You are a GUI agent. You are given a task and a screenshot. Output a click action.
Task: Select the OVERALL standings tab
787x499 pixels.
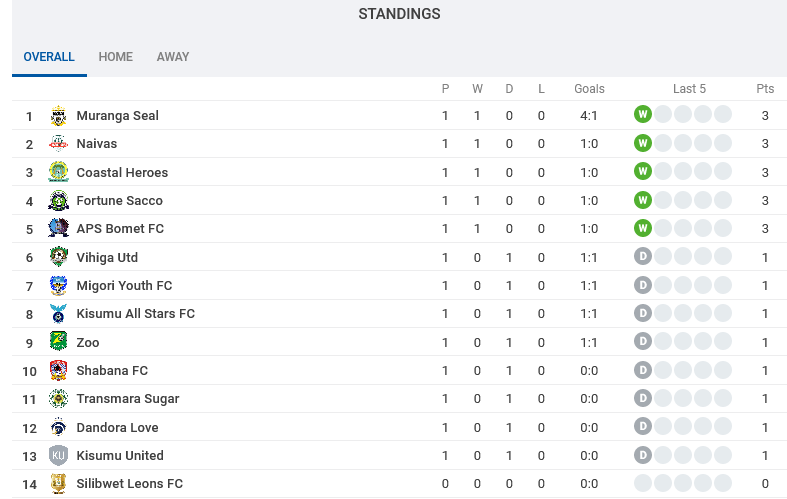click(x=49, y=57)
